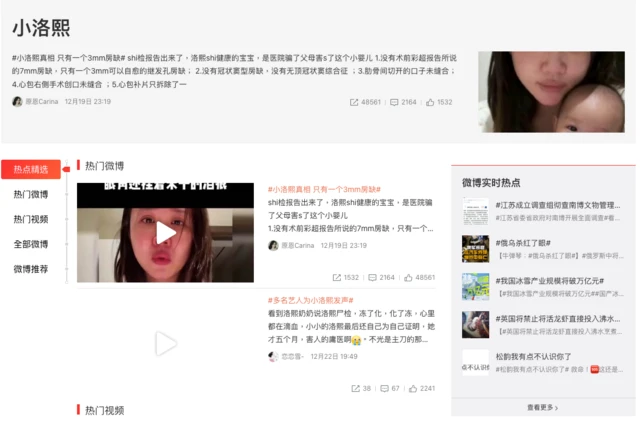Select the 热门微博 sidebar item
640x427 pixels.
click(31, 194)
